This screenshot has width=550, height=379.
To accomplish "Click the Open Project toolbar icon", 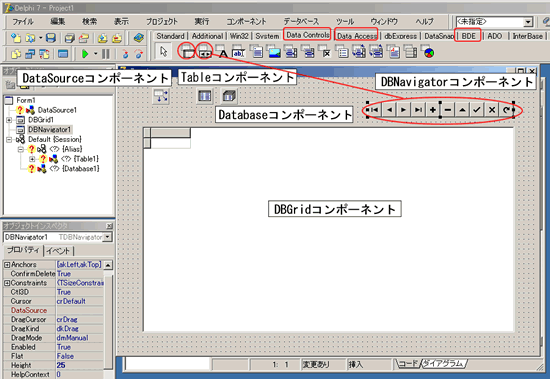I will pyautogui.click(x=84, y=37).
